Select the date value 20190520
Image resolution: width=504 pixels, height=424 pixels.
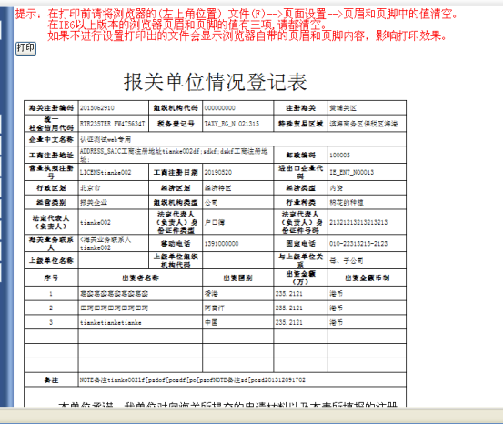coord(218,172)
